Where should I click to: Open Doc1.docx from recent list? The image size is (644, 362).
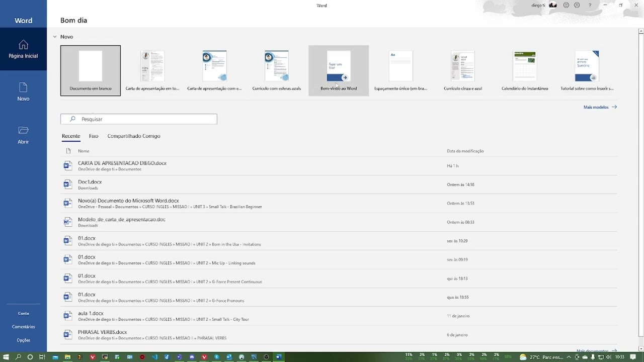click(x=339, y=185)
